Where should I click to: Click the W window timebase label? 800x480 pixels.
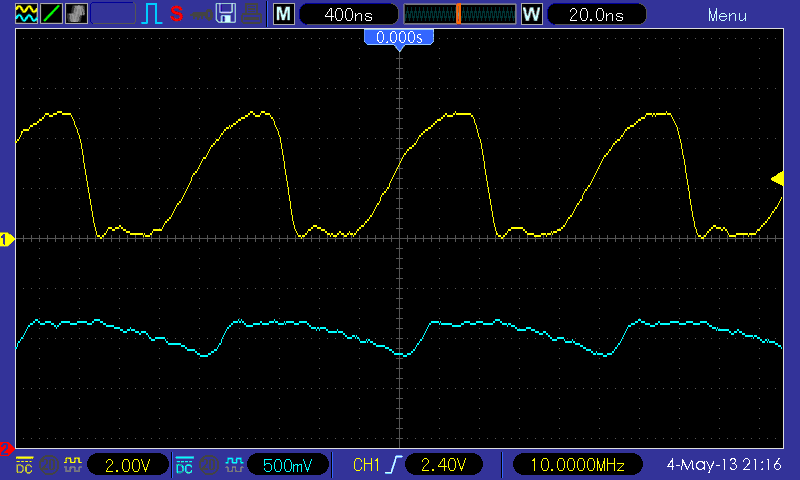(532, 14)
